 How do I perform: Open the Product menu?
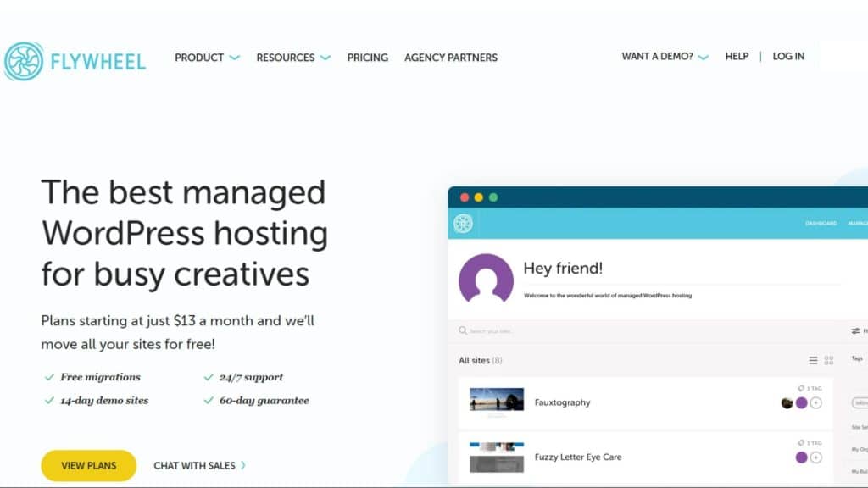[199, 58]
